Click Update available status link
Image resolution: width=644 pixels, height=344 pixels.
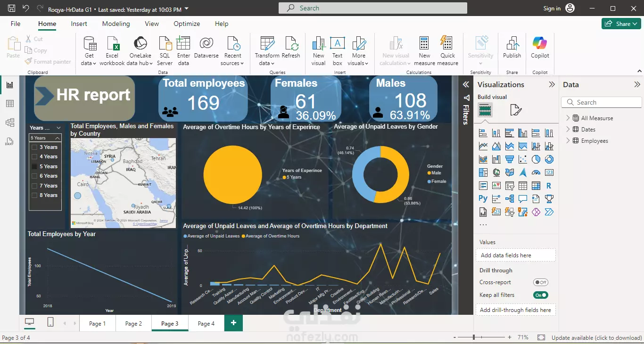tap(596, 337)
